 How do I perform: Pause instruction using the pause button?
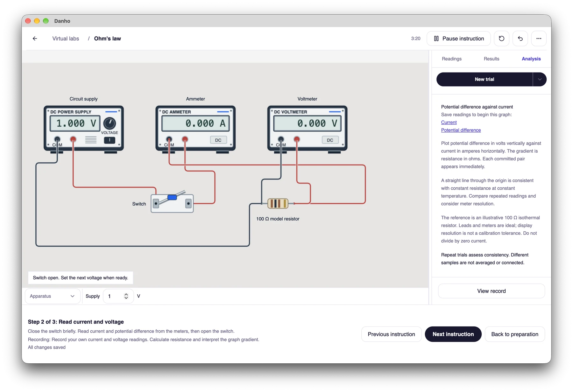(x=459, y=38)
